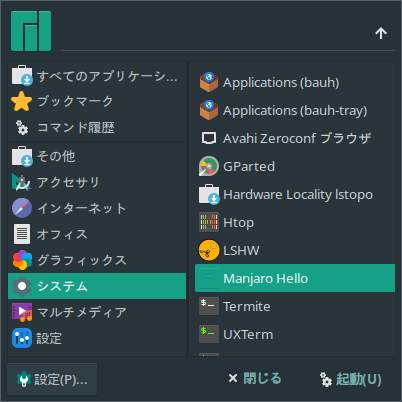This screenshot has width=402, height=402.
Task: Click the UXTerm terminal icon
Action: click(209, 334)
